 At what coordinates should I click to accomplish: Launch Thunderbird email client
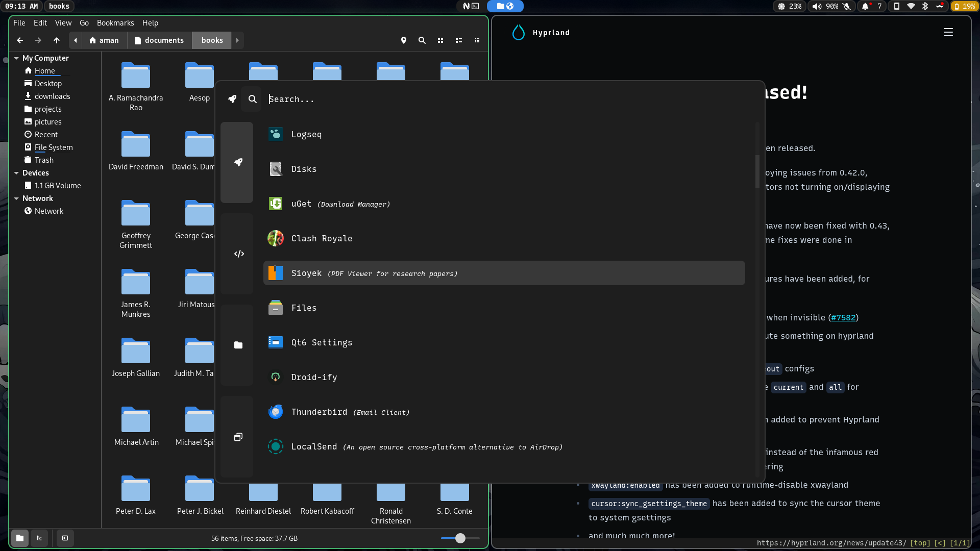pos(504,412)
